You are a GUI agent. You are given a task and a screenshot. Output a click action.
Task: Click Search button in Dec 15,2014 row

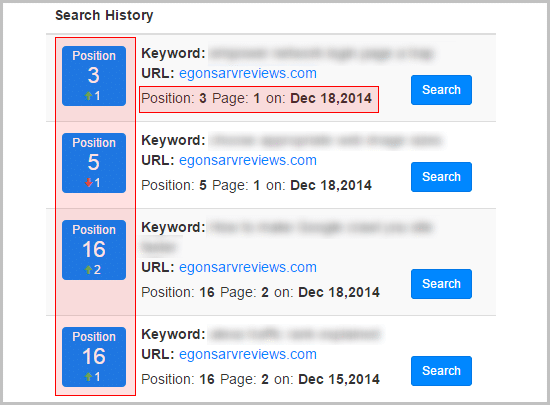[441, 371]
